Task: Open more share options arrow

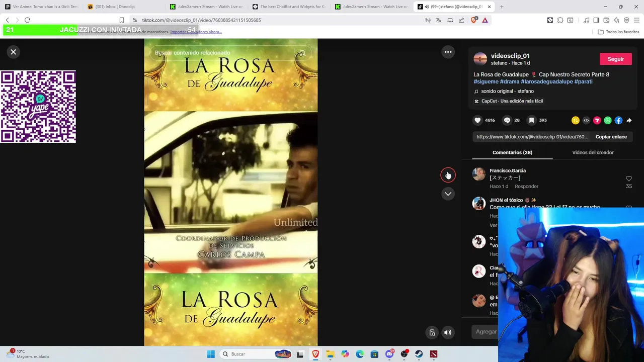Action: [x=629, y=120]
